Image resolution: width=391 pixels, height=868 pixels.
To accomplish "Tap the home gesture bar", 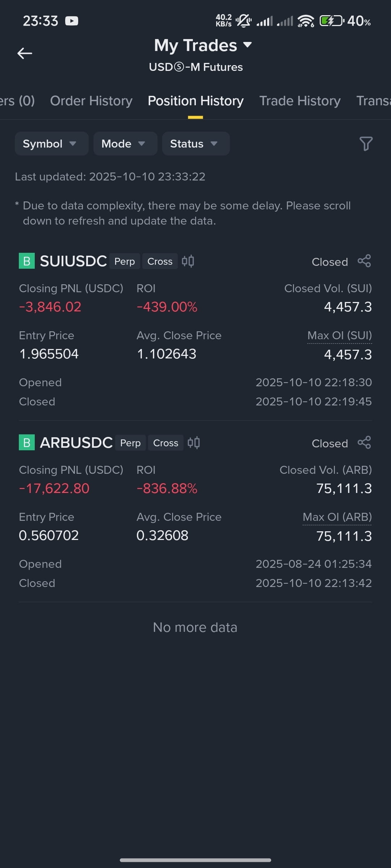I will pos(195,860).
